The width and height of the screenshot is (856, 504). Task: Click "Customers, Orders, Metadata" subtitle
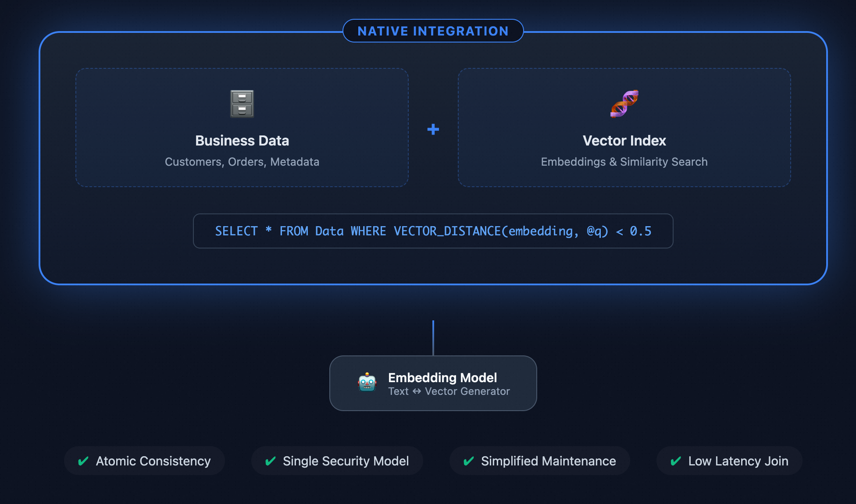(x=242, y=162)
